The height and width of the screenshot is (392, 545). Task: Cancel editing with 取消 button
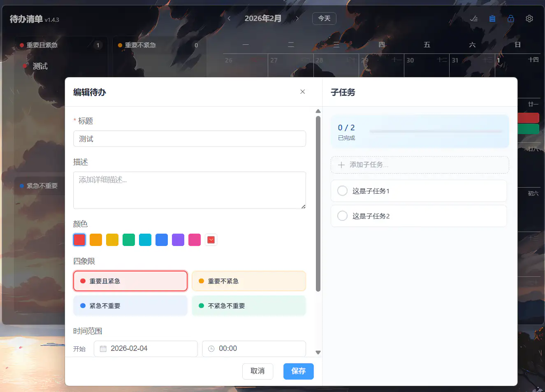(257, 371)
